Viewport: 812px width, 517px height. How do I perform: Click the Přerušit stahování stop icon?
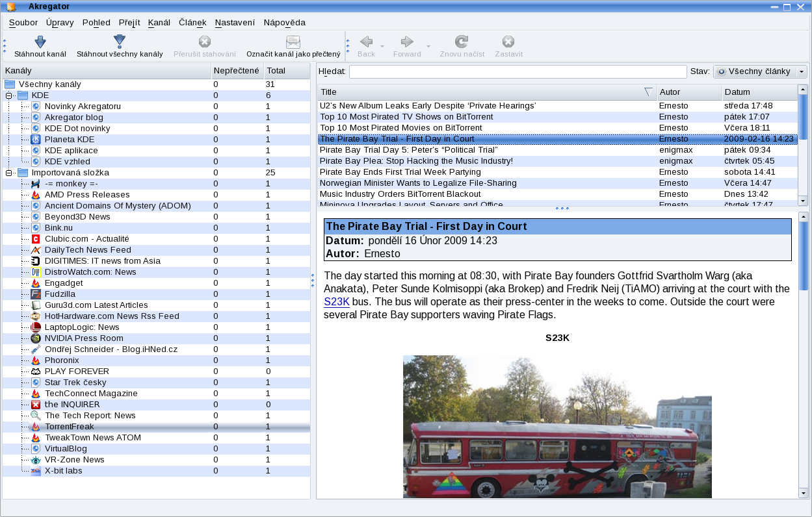pos(205,42)
